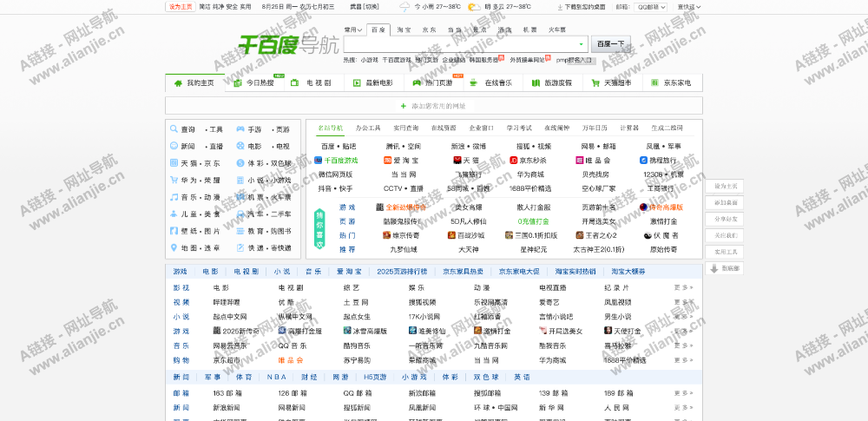
Task: Switch to the 淘宝 search tab
Action: pos(404,30)
